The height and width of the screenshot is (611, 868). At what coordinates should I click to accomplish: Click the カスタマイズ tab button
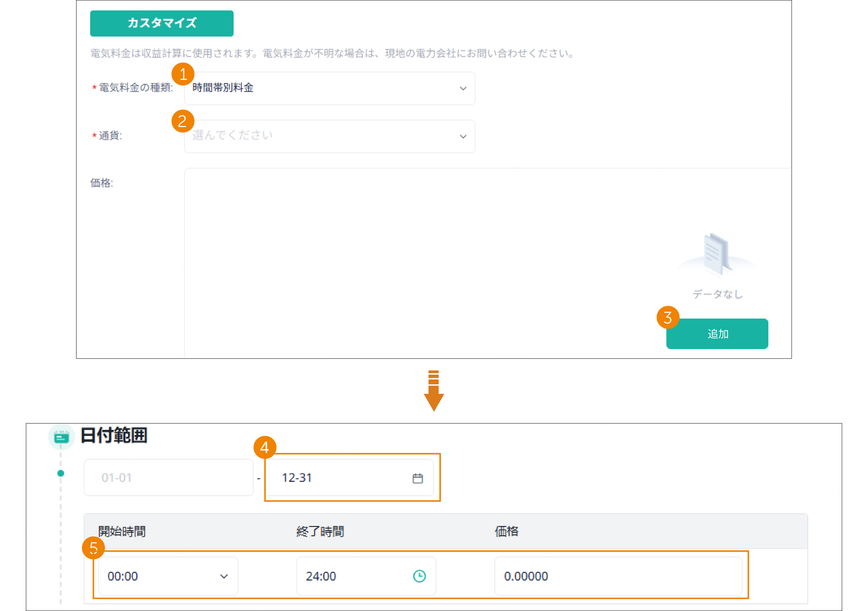coord(161,23)
